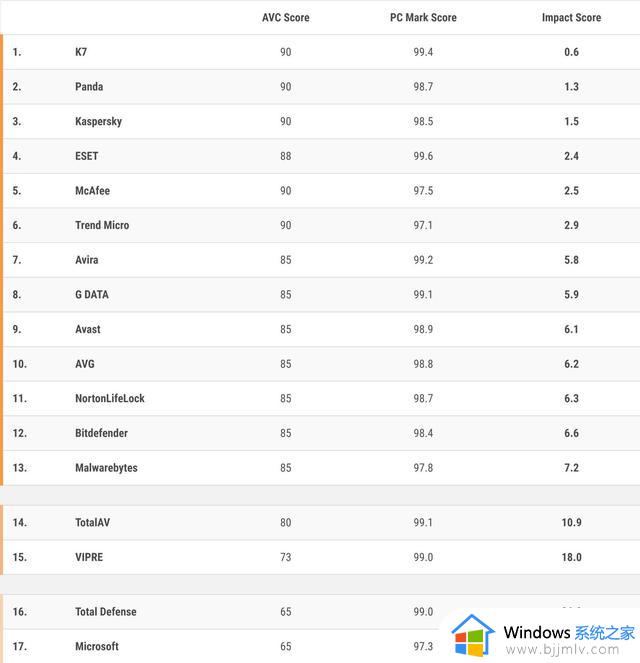640x663 pixels.
Task: Click the Microsoft row name
Action: click(x=97, y=647)
